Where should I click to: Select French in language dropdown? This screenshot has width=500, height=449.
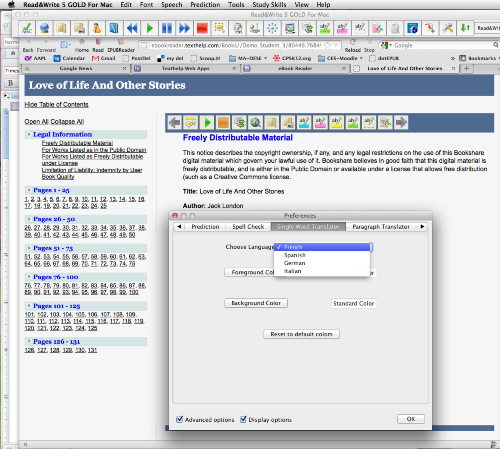point(322,247)
